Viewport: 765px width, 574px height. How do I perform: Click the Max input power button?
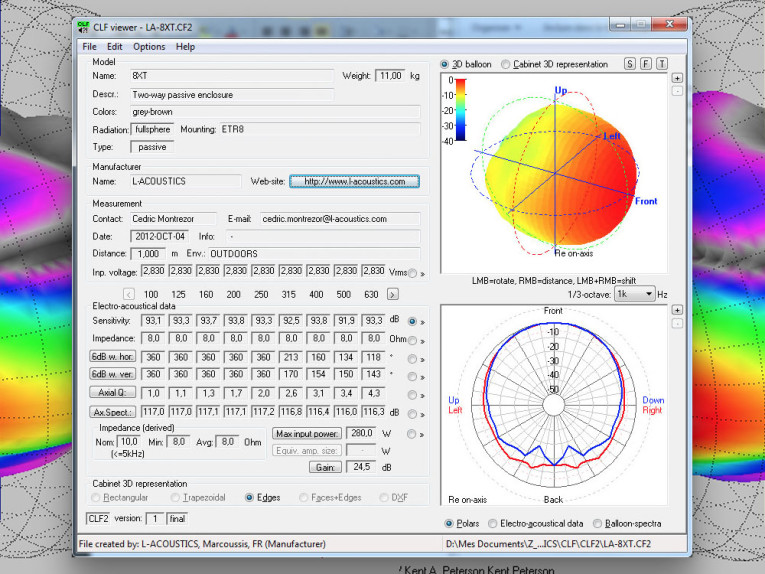click(x=306, y=434)
